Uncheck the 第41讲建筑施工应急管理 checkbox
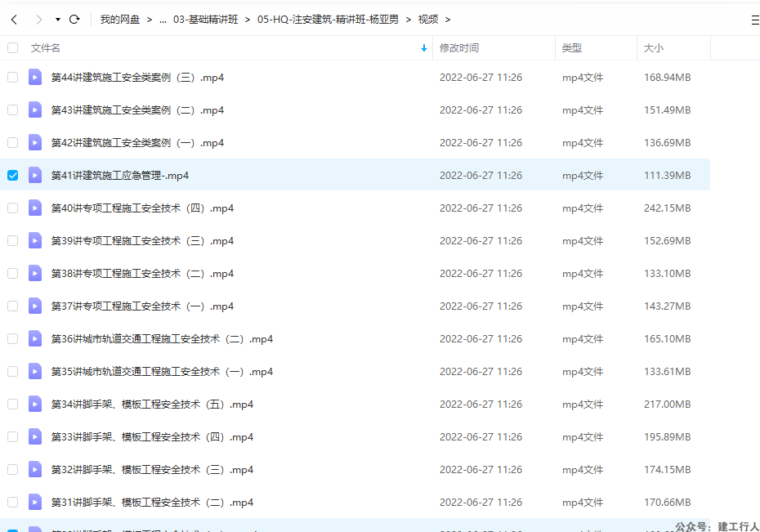The height and width of the screenshot is (532, 760). click(12, 176)
